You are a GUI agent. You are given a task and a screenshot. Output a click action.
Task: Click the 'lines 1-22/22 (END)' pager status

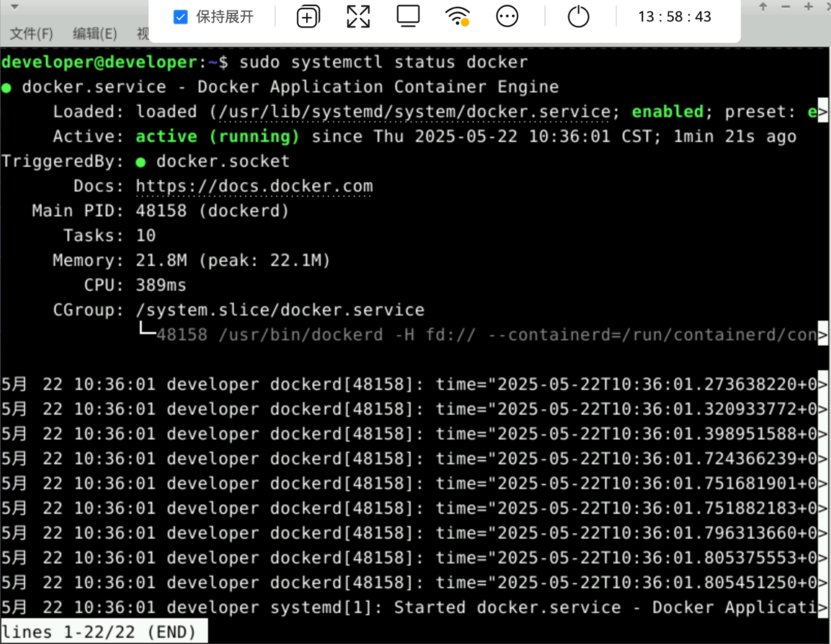pos(98,632)
